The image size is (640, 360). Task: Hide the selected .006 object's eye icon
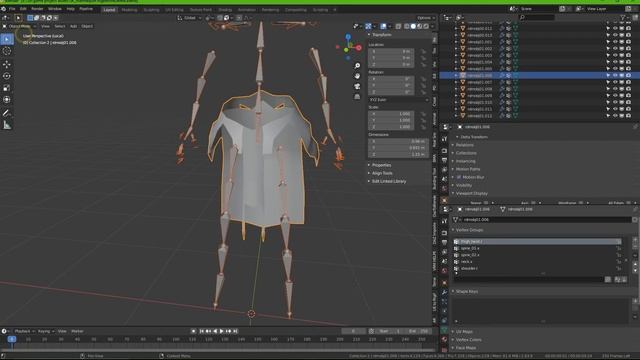coord(615,76)
